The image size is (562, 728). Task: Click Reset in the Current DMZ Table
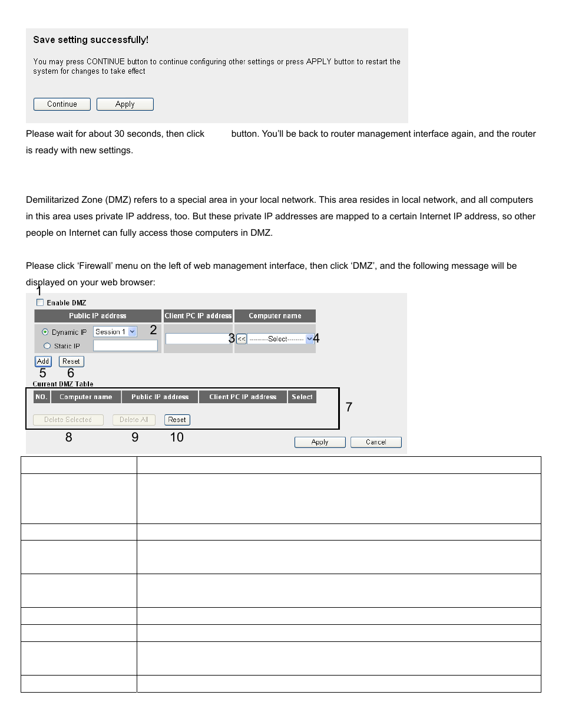[x=177, y=420]
